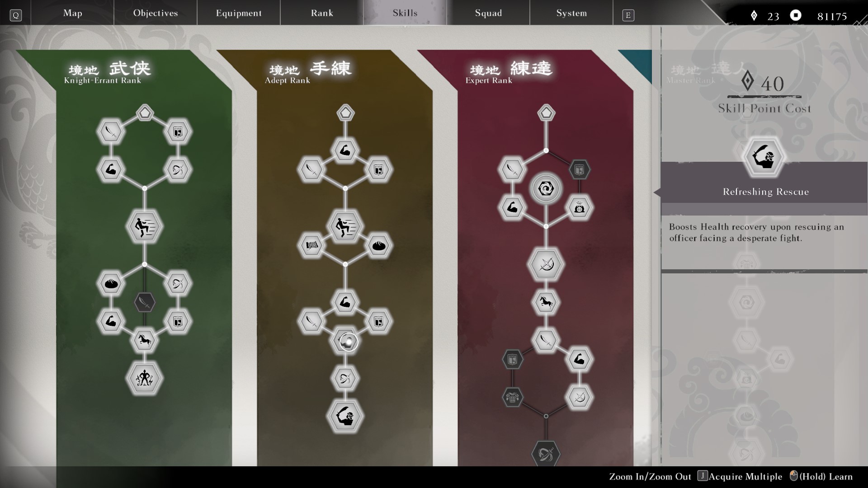Screen dimensions: 868x488
Task: Select Knight-Errant's lower flexed-arm skill node
Action: tap(111, 321)
